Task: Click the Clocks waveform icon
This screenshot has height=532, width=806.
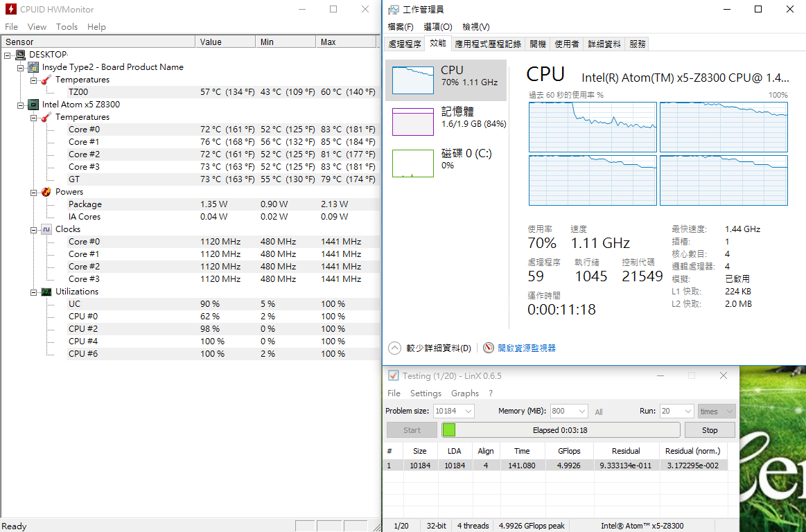Action: coord(46,229)
